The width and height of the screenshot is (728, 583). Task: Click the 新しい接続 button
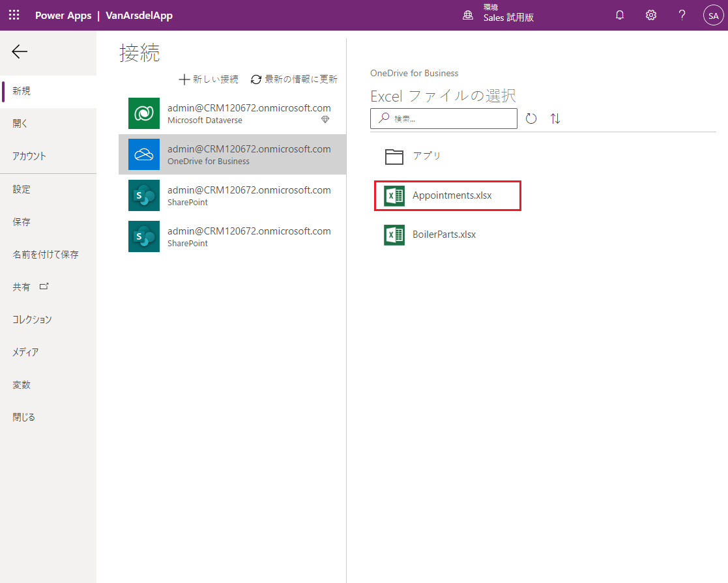[x=209, y=79]
